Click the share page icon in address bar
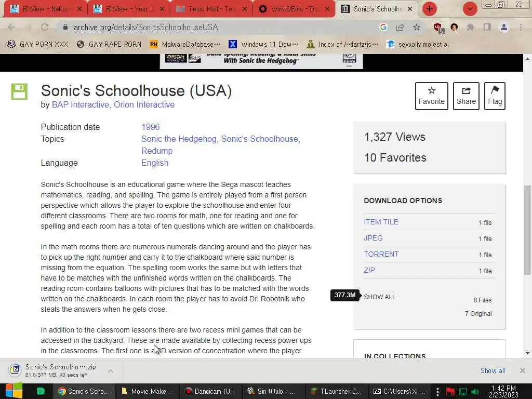532x399 pixels. (x=400, y=27)
